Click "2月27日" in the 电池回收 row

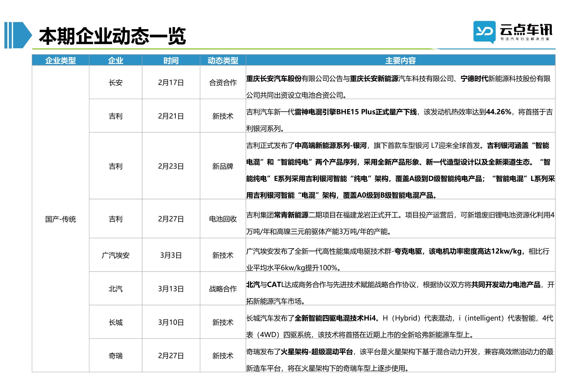(171, 219)
